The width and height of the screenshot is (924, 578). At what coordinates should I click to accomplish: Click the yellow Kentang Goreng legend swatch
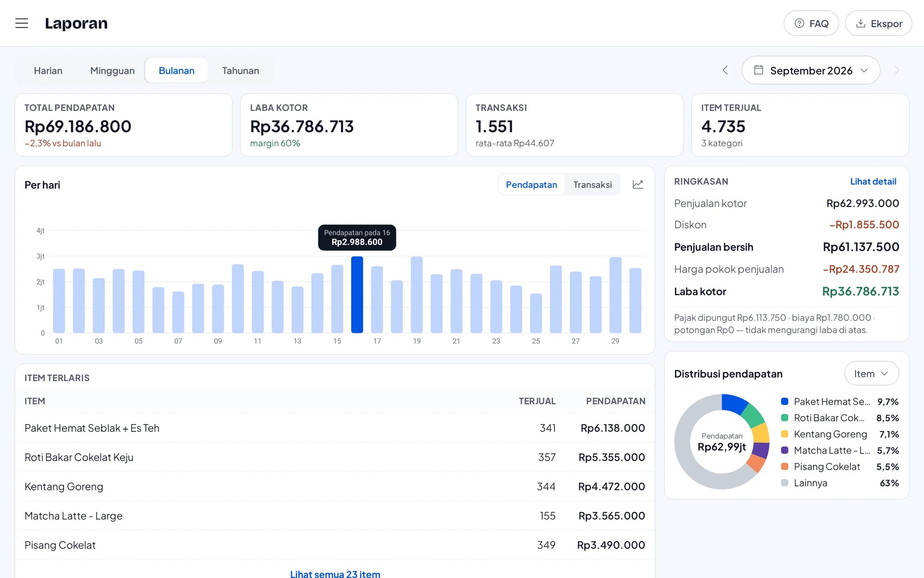784,434
